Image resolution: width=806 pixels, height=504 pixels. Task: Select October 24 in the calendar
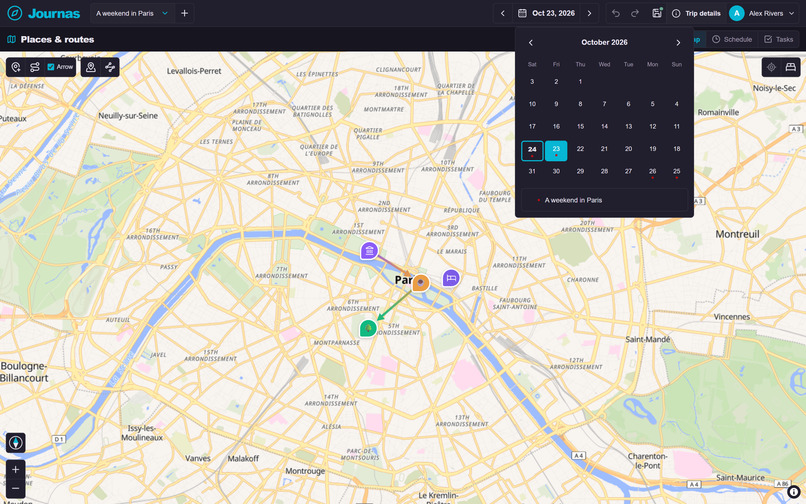[532, 151]
